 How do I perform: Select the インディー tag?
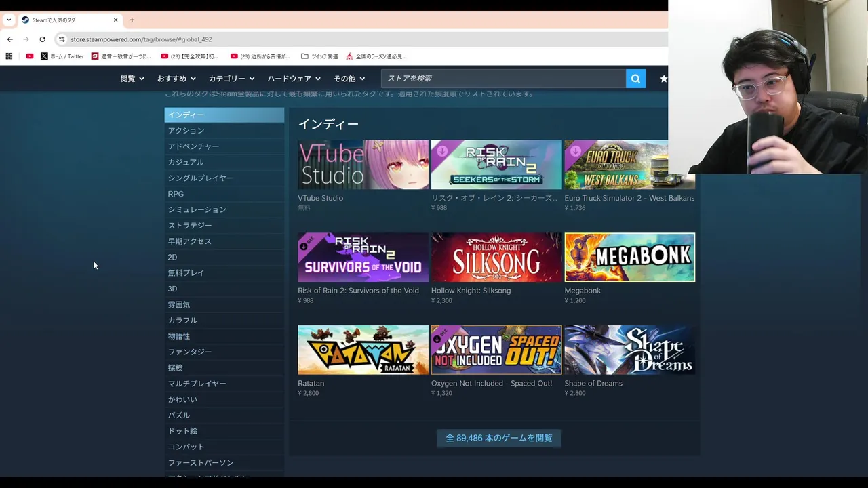coord(224,115)
